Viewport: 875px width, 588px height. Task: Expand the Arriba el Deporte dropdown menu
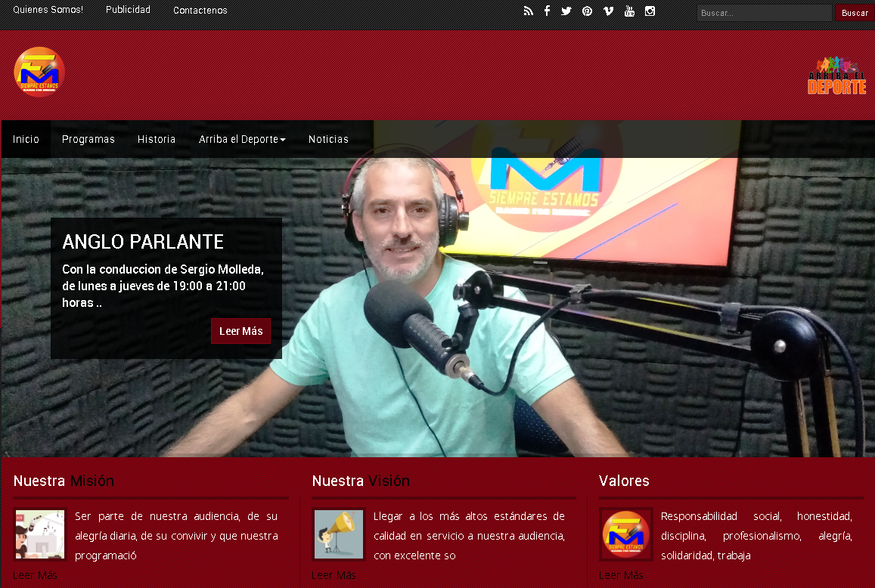pos(242,140)
